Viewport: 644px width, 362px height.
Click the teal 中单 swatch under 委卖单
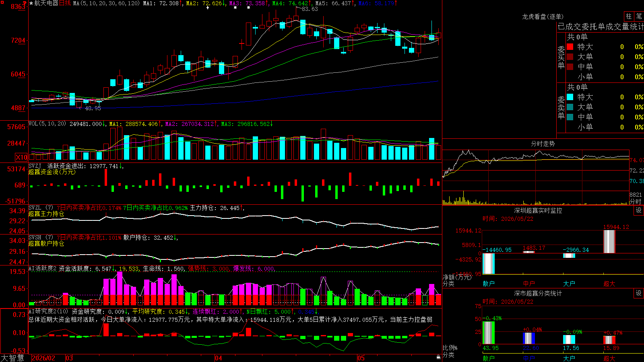(x=570, y=117)
